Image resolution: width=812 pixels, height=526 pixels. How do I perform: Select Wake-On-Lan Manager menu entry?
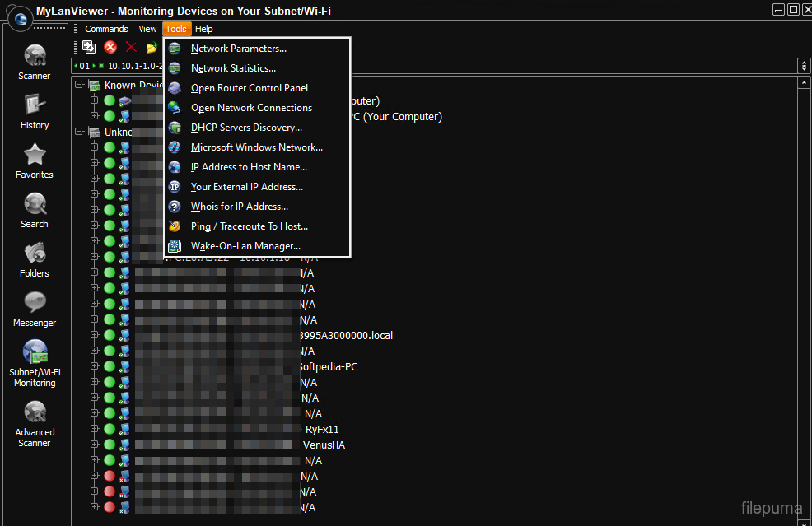[x=245, y=246]
